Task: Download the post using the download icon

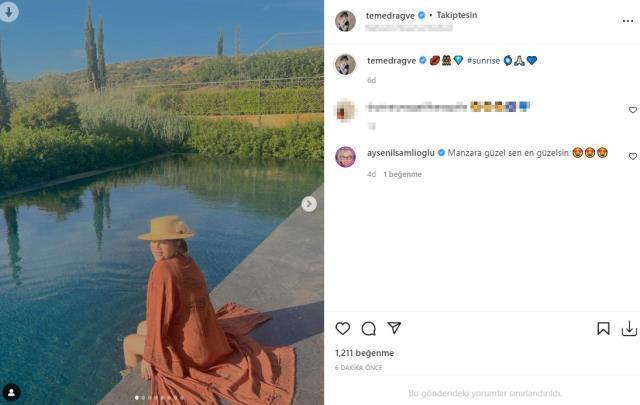Action: 629,328
